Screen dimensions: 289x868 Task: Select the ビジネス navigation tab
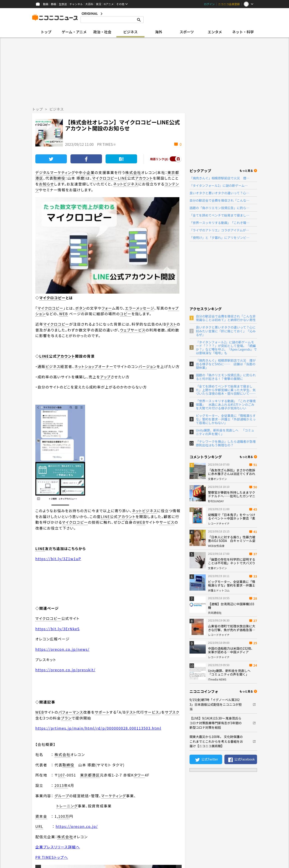tap(130, 32)
